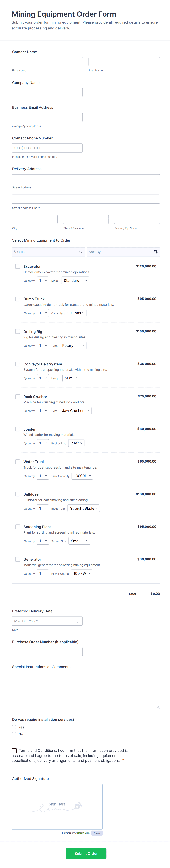
Task: Tick the Terms and Conditions checkbox
Action: coord(14,750)
